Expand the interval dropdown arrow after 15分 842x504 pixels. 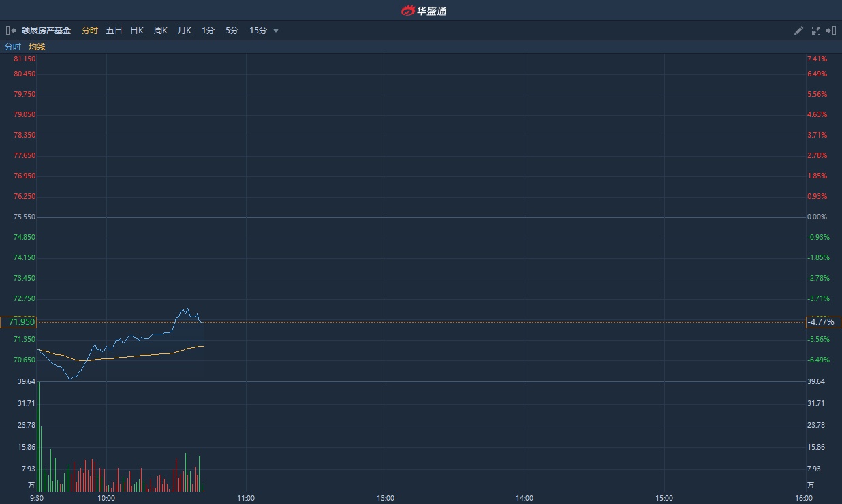[276, 31]
